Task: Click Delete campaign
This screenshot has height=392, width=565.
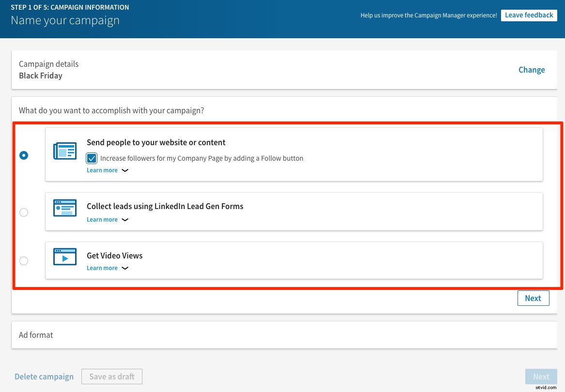Action: [44, 376]
